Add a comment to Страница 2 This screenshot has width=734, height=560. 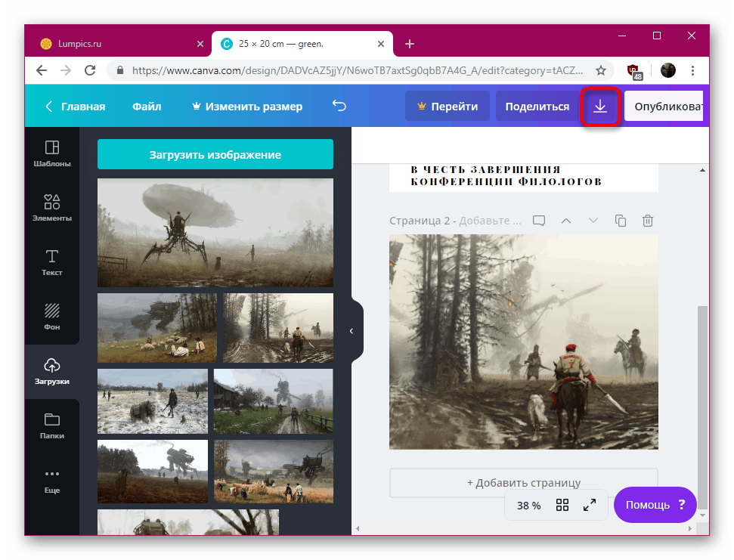click(539, 221)
